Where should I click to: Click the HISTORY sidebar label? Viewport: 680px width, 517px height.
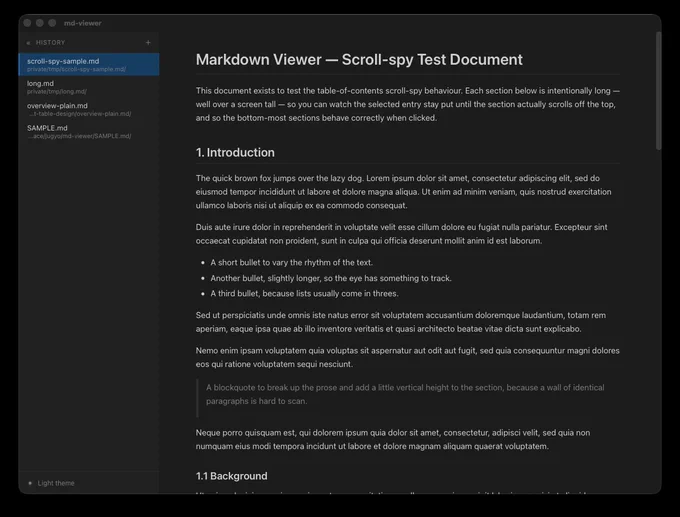coord(50,43)
